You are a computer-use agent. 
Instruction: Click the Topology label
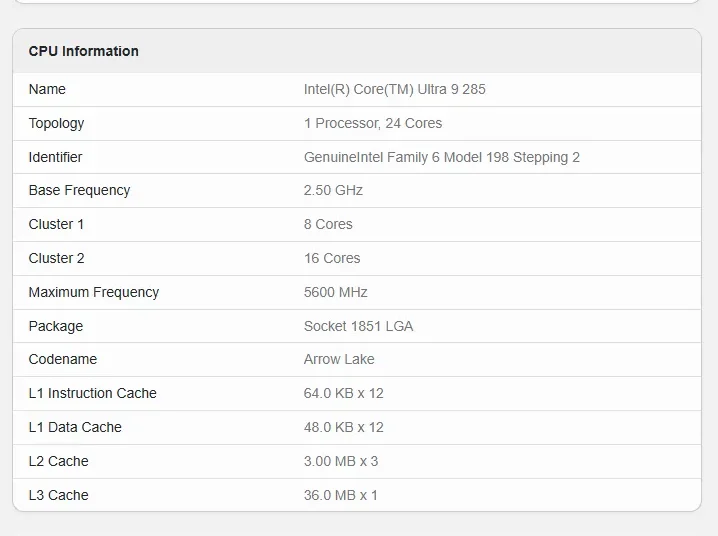(x=56, y=124)
